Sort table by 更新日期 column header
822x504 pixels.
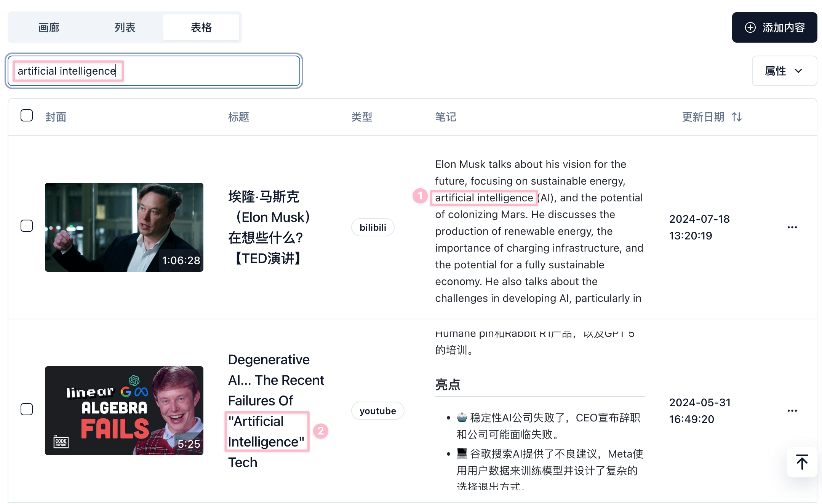point(703,117)
